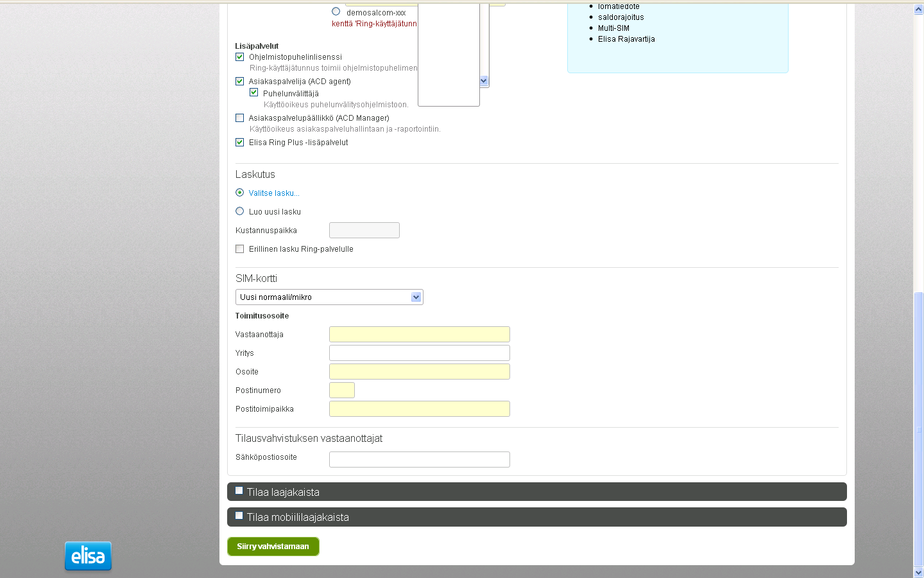924x578 pixels.
Task: Check Erillinen lasku Ring-palvelulle
Action: [x=239, y=249]
